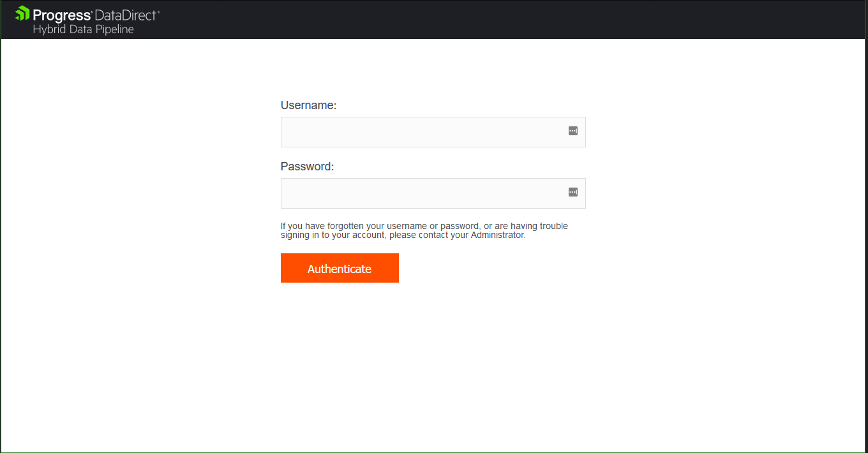Click the orange Authenticate action area
The image size is (868, 453).
[x=340, y=268]
